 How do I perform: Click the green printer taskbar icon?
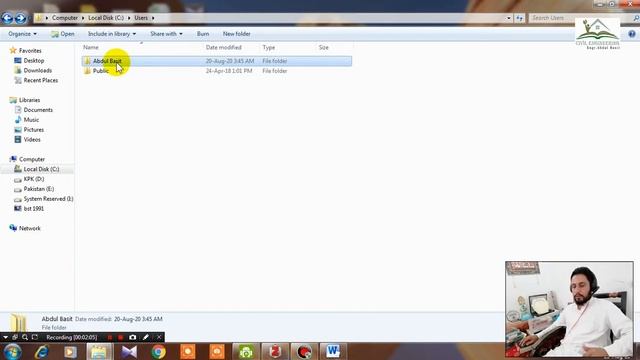(x=246, y=351)
